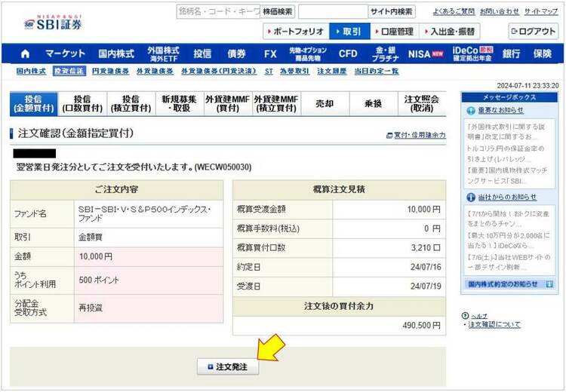The height and width of the screenshot is (392, 566).
Task: Click the 490,500円 buying power value
Action: pyautogui.click(x=421, y=325)
